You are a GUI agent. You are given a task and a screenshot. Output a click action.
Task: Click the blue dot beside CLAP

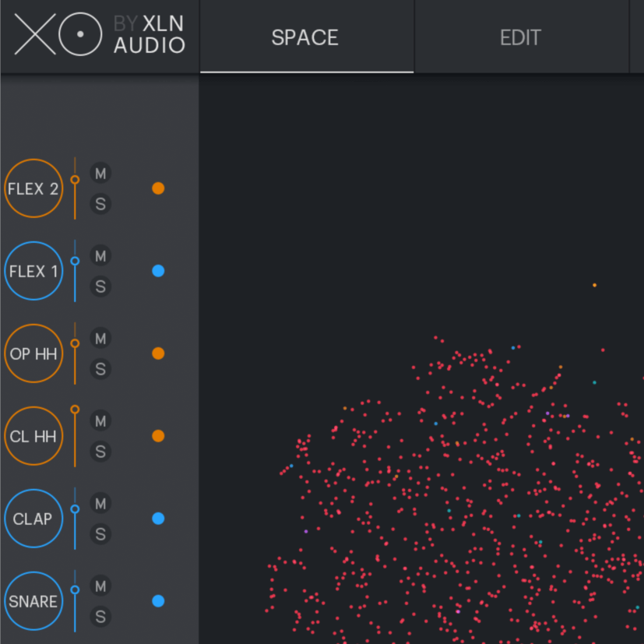coord(158,519)
